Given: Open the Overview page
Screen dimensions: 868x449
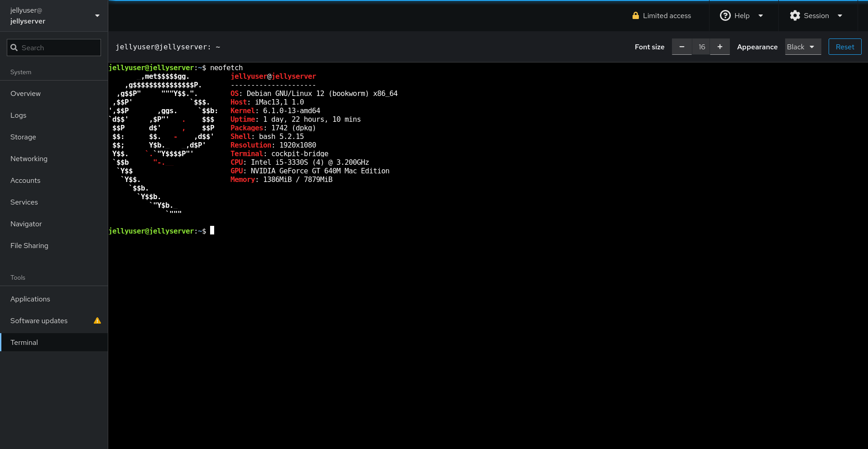Looking at the screenshot, I should click(x=54, y=94).
